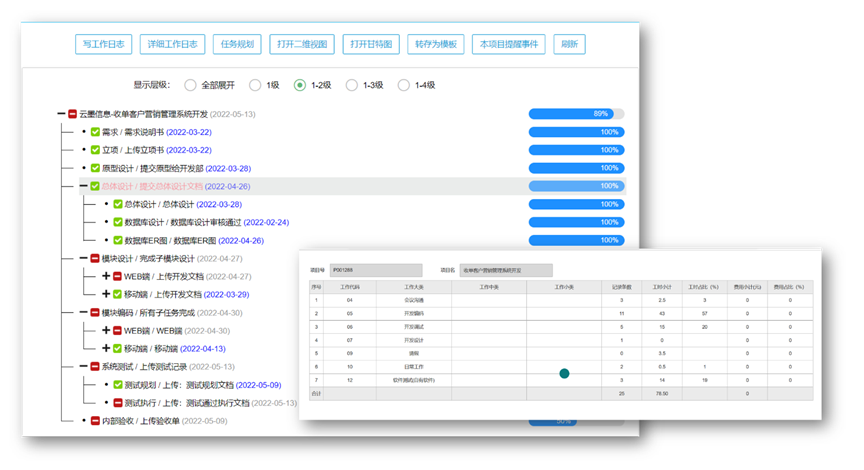The height and width of the screenshot is (470, 864).
Task: Click the 项目号 field showing P001288
Action: (x=376, y=270)
